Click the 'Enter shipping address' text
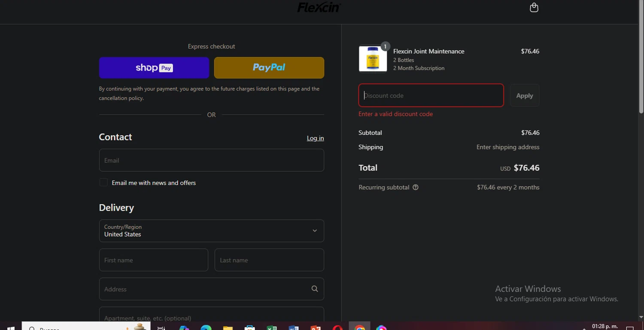644x330 pixels. [508, 147]
